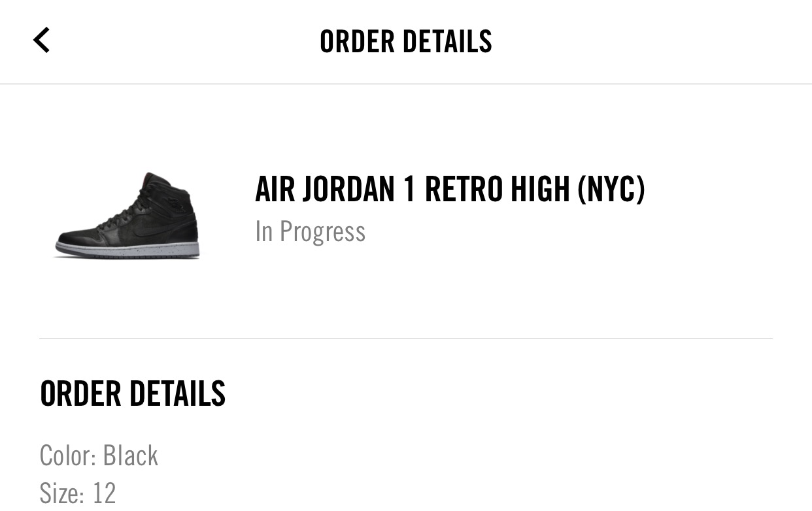Viewport: 812px width, 511px height.
Task: Select the Color: Black detail line
Action: click(x=99, y=455)
